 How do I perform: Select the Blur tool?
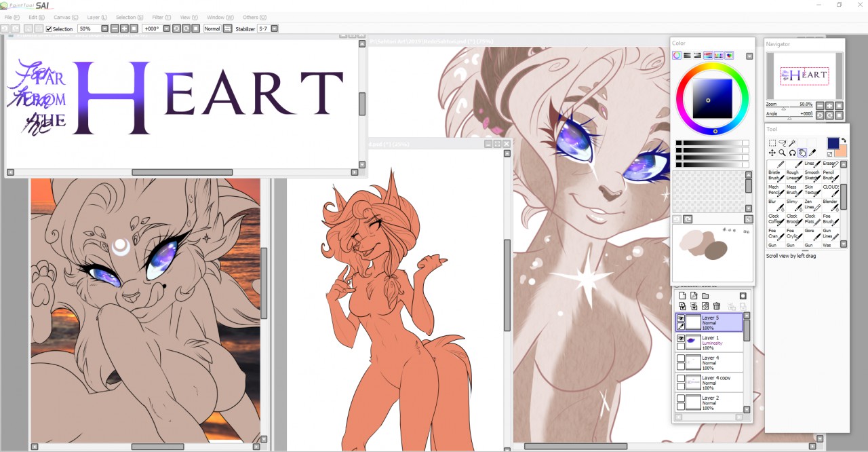(x=776, y=205)
